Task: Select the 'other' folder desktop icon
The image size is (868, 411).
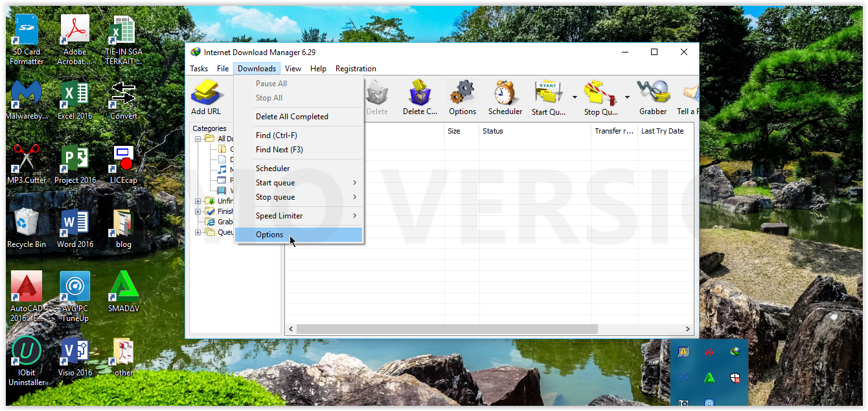Action: [124, 357]
